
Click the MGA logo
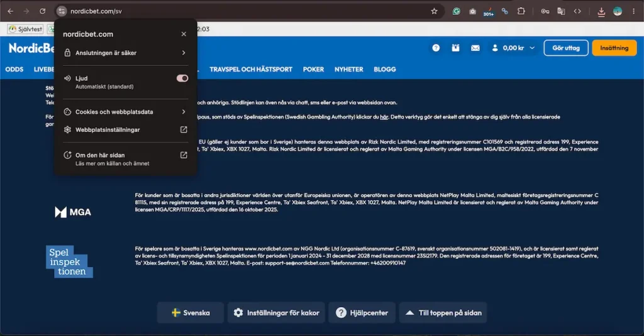[x=73, y=212]
